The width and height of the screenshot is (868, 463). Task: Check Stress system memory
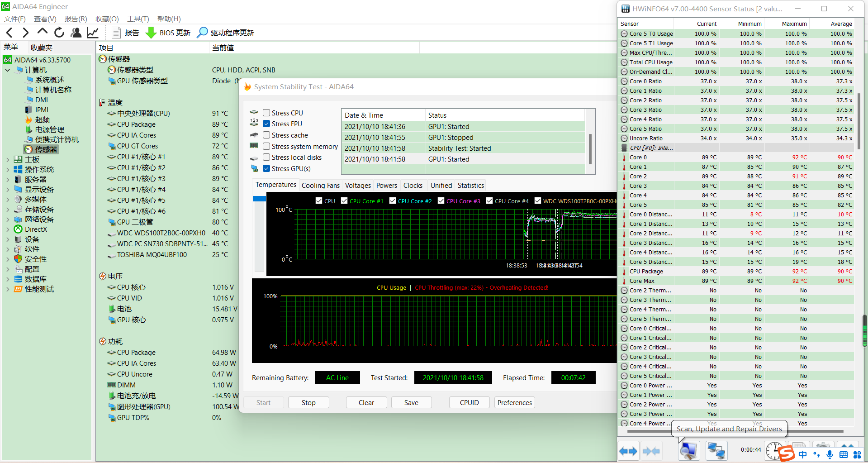pyautogui.click(x=266, y=146)
